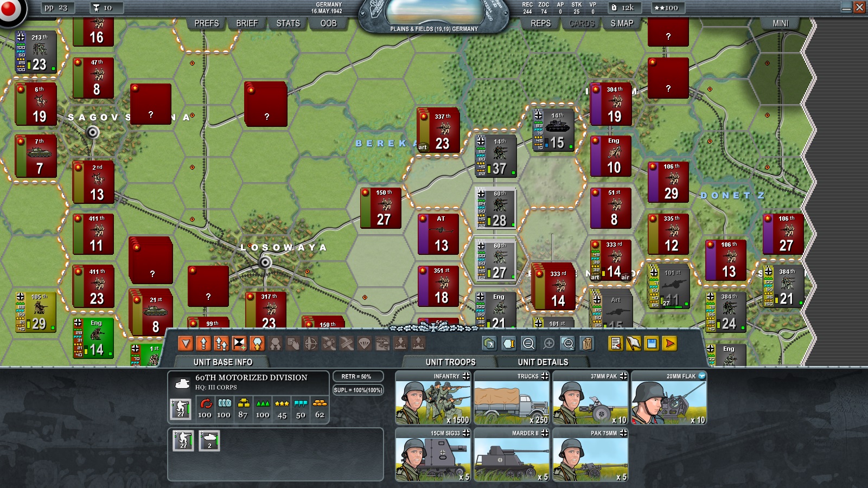This screenshot has height=488, width=868.
Task: Click the orange down-triangle order button
Action: [186, 343]
